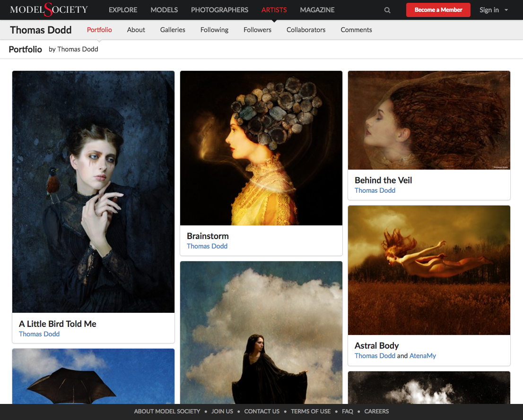Open Contact Us footer link
Viewport: 523px width, 420px height.
pyautogui.click(x=262, y=411)
